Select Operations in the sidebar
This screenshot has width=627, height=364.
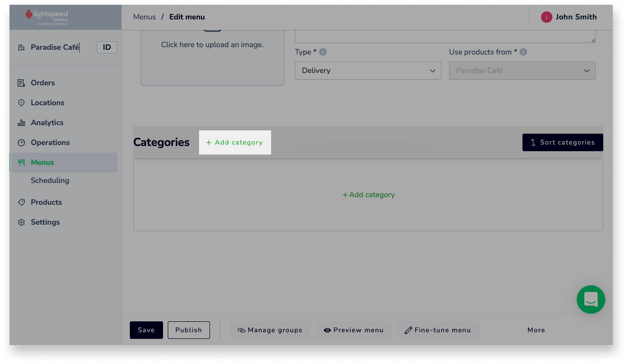50,143
